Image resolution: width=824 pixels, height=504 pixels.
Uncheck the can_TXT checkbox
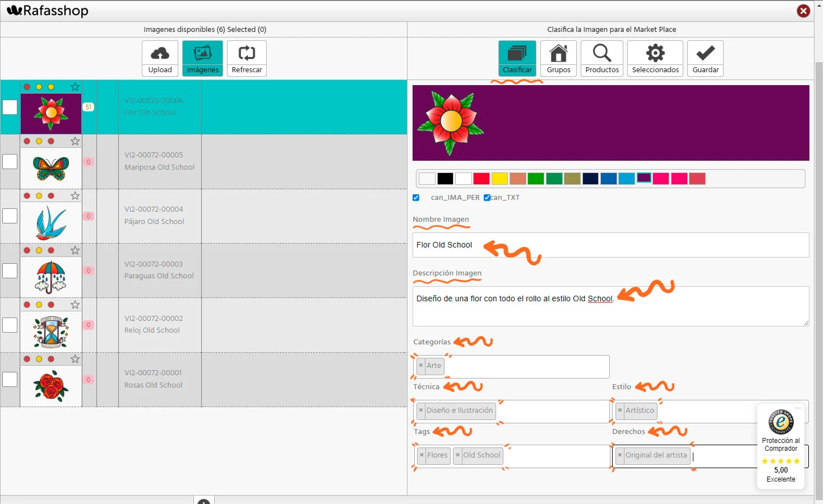[x=487, y=198]
